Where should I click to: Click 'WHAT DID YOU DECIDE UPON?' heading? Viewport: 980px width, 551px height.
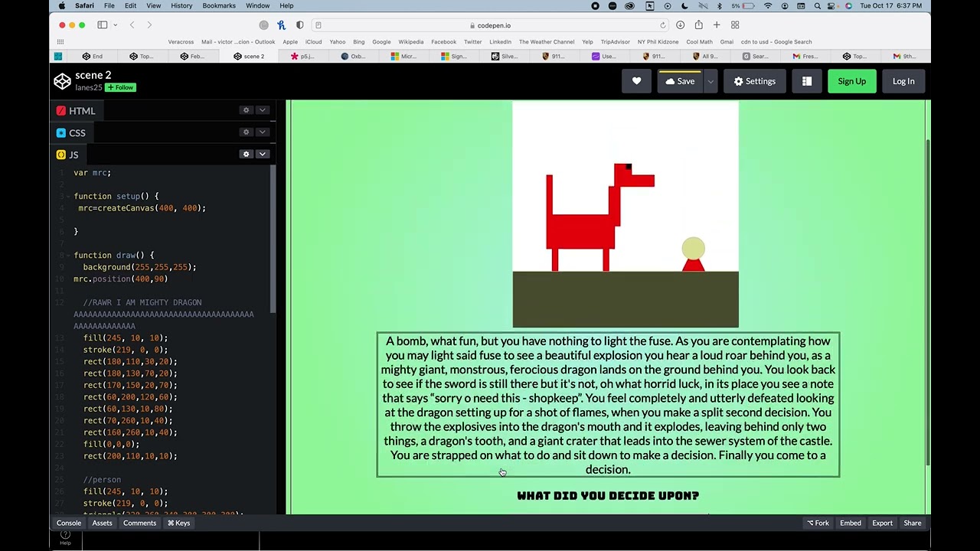[608, 496]
